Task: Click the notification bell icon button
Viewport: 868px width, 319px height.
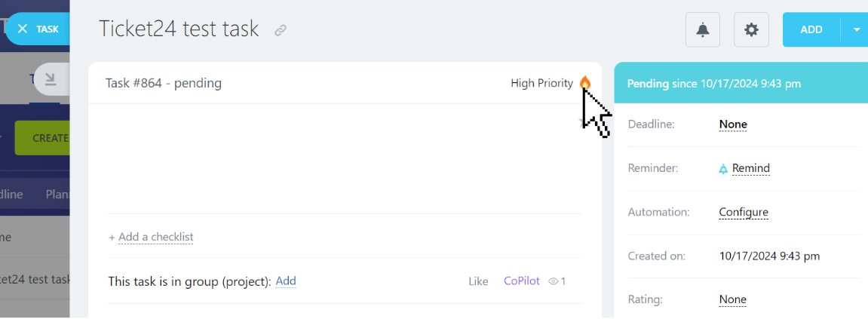Action: (703, 29)
